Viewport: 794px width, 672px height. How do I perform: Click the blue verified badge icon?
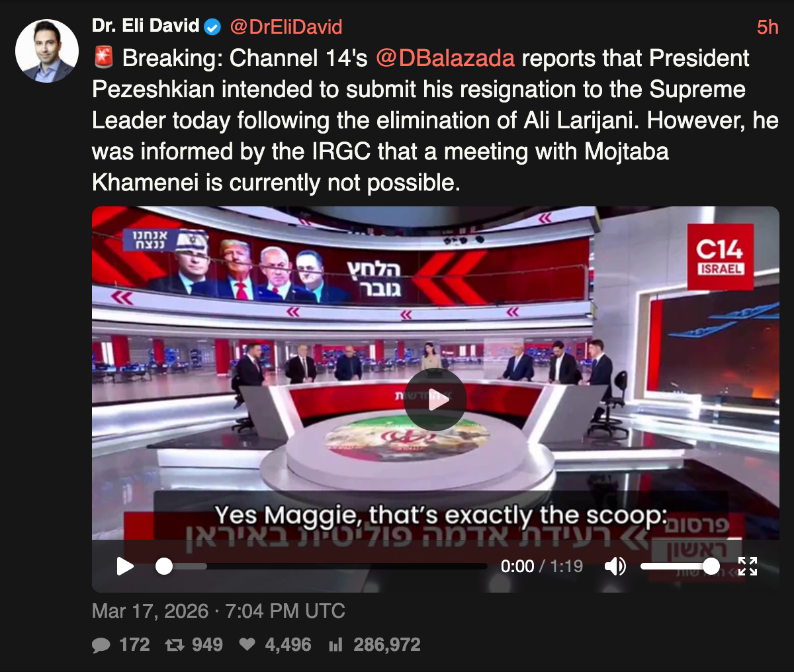coord(212,27)
